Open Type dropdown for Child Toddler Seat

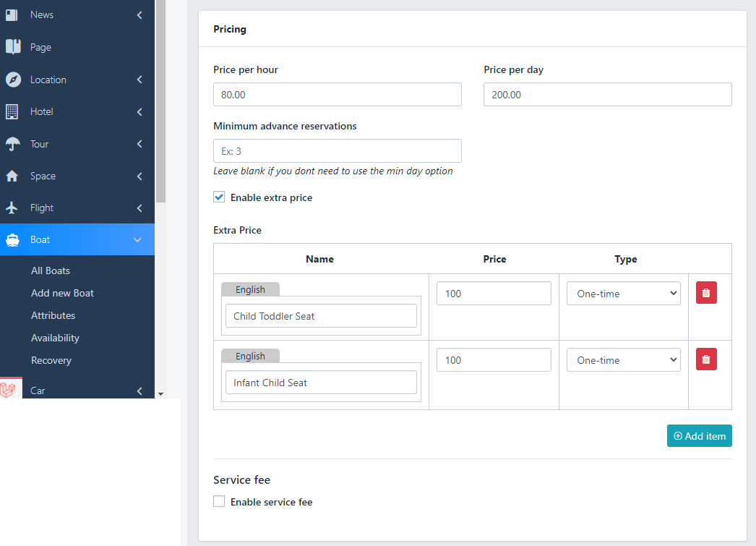[623, 294]
